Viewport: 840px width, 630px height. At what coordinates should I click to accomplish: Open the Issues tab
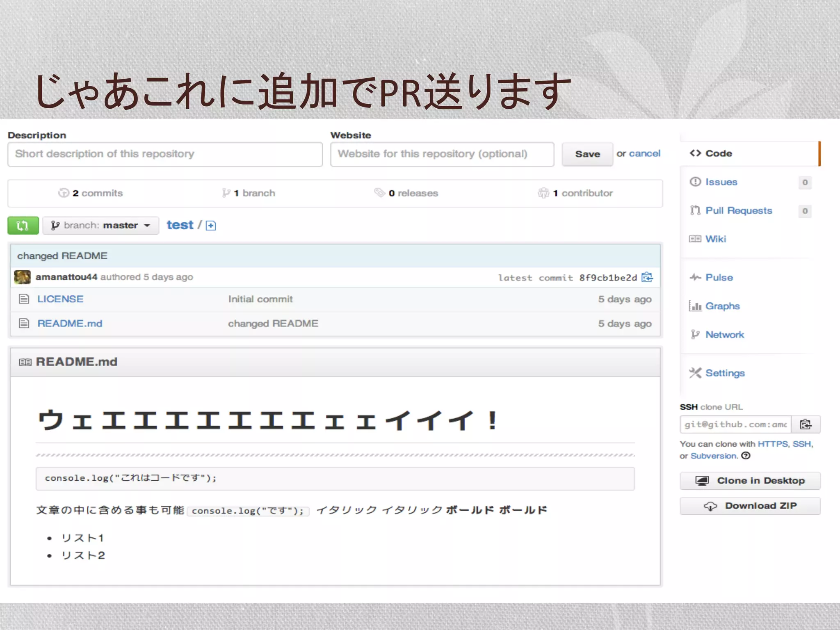(x=721, y=182)
